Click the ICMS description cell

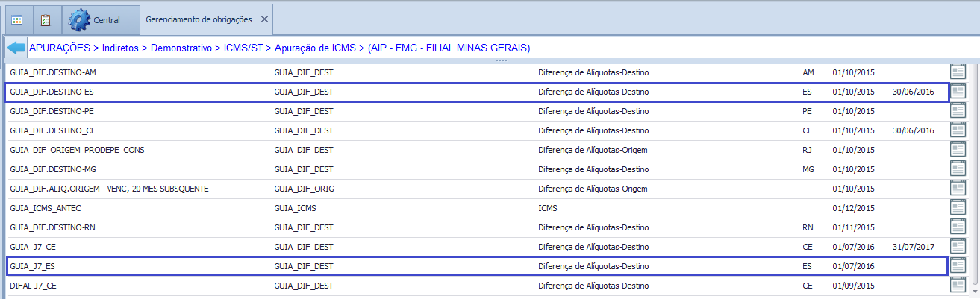tap(548, 208)
